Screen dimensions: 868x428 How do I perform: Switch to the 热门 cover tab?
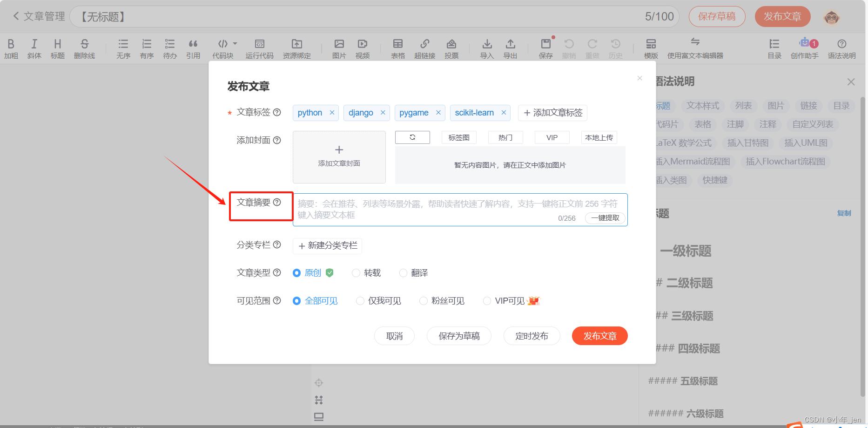tap(505, 137)
